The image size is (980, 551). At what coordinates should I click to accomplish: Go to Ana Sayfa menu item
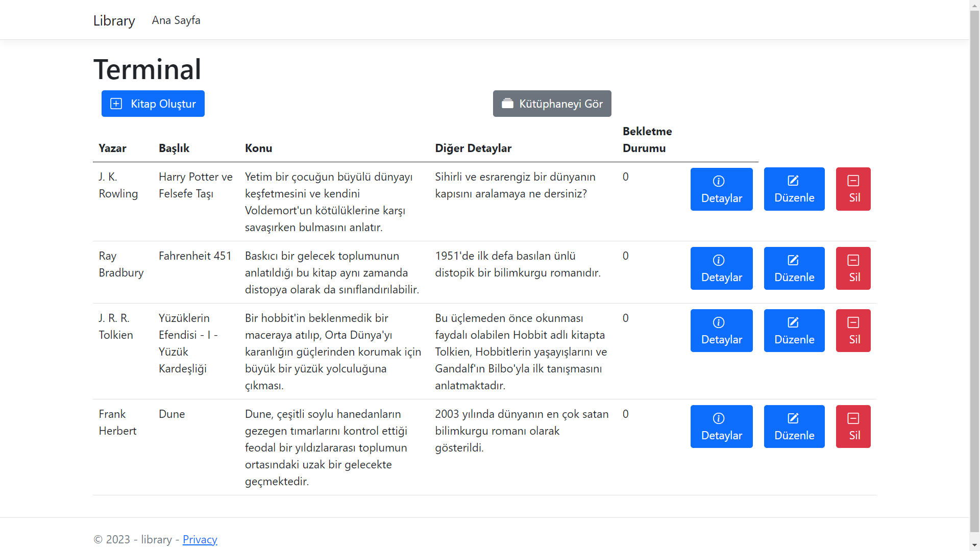tap(176, 20)
